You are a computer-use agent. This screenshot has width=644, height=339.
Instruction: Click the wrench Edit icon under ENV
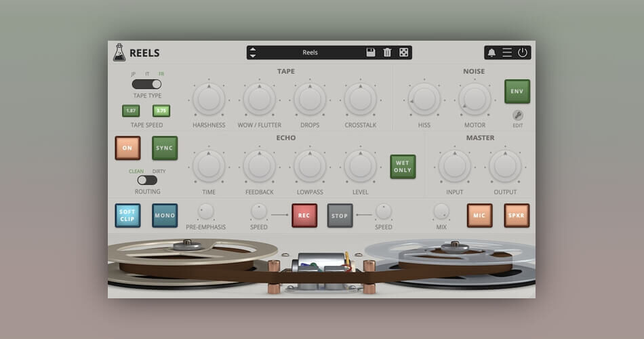pyautogui.click(x=518, y=115)
